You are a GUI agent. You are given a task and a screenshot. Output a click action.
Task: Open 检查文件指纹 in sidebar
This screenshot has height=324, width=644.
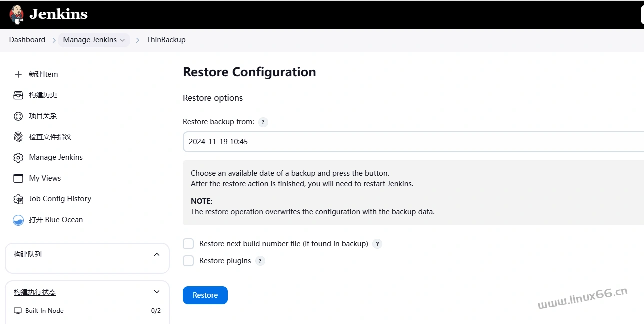(x=50, y=137)
